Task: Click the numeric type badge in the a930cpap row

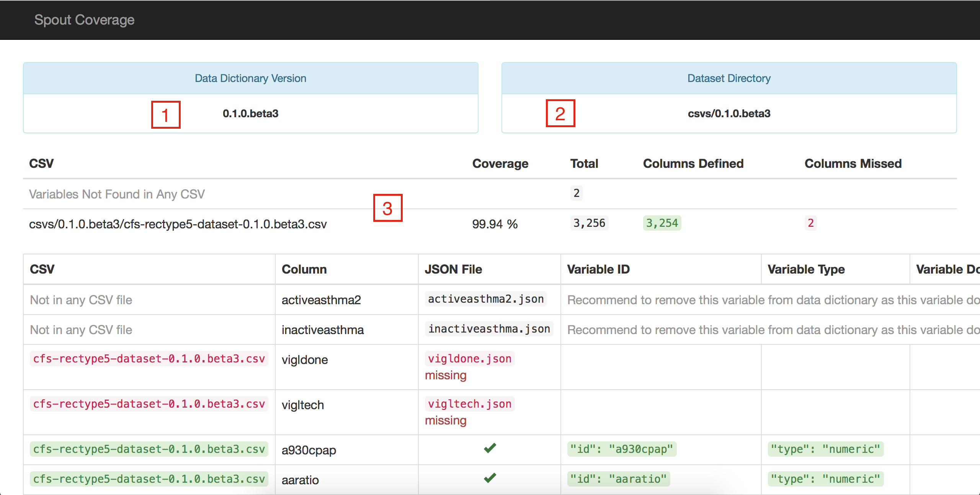Action: point(826,449)
